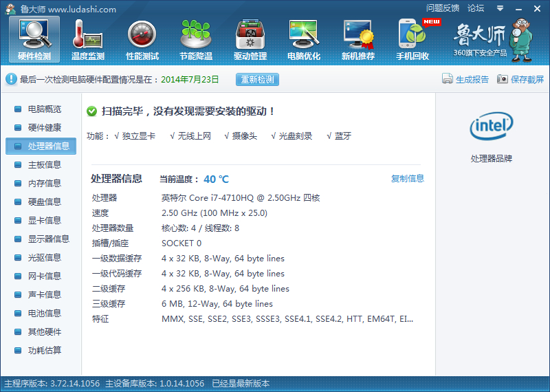
Task: Click 生成报告 to generate a report
Action: [x=465, y=79]
